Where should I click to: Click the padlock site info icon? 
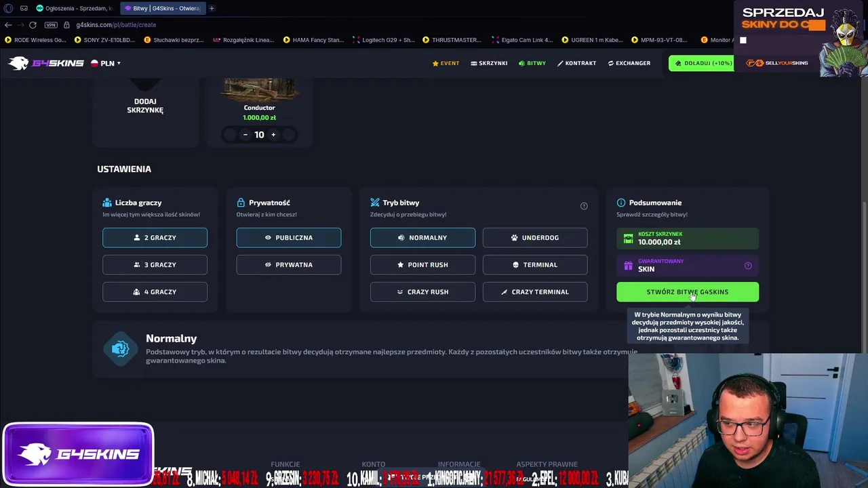[66, 25]
